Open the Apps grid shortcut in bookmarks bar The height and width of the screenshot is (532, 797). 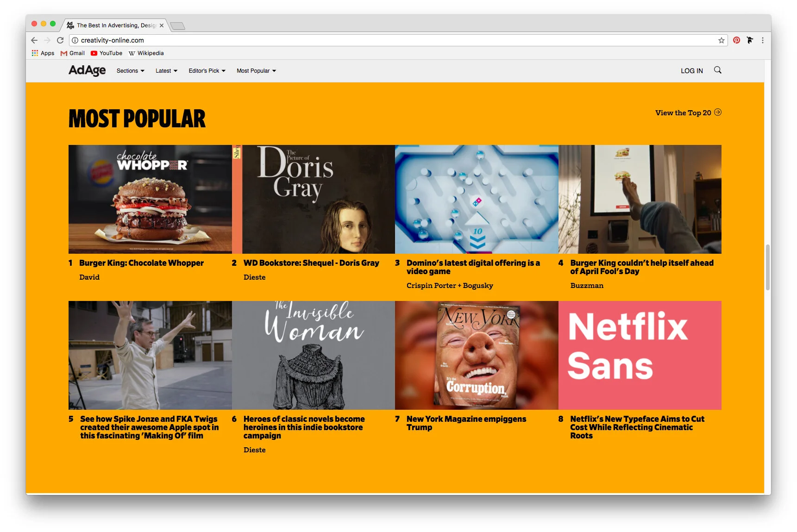point(43,53)
